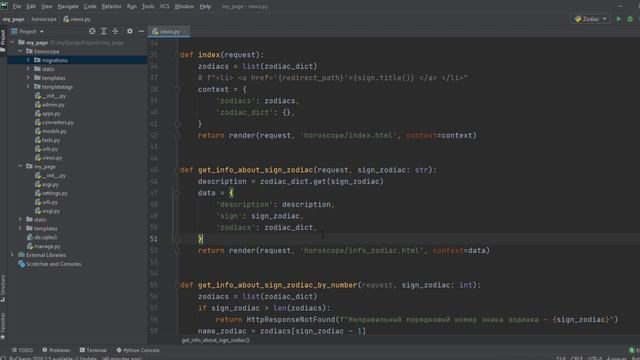Expand the templatetags folder chevron

coord(28,87)
